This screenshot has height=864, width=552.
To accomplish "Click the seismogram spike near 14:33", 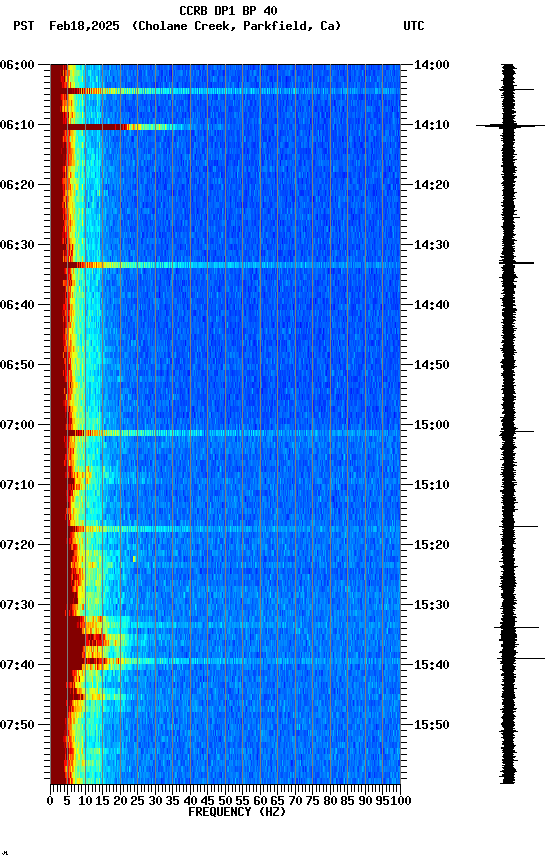I will pos(517,263).
